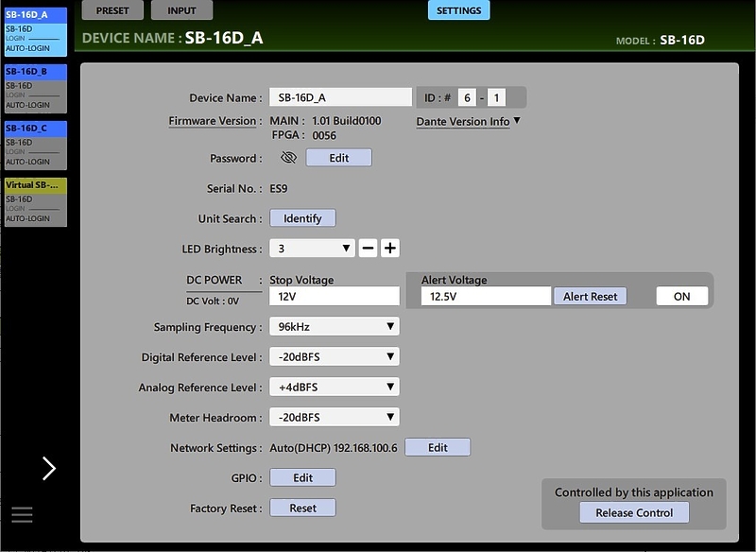Screen dimensions: 756x552
Task: Select the Virtual SB device tile
Action: [x=35, y=201]
